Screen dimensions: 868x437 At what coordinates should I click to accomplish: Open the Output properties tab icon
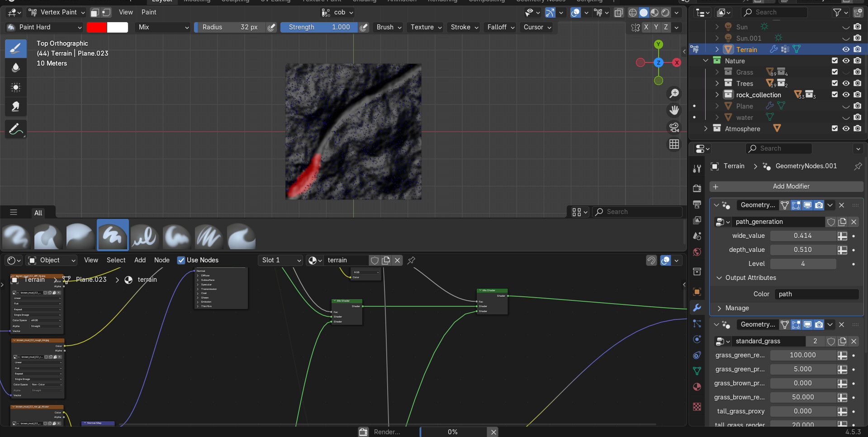[x=697, y=204]
